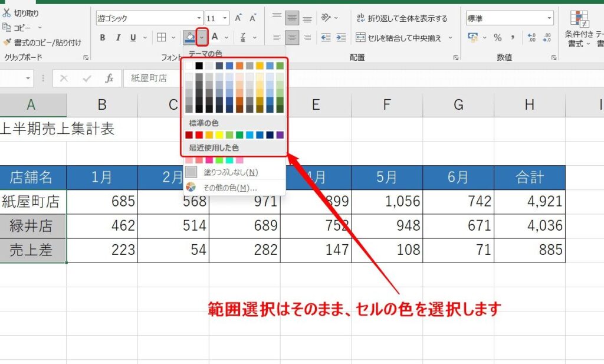604x364 pixels.
Task: Click the increase font size icon
Action: [238, 18]
